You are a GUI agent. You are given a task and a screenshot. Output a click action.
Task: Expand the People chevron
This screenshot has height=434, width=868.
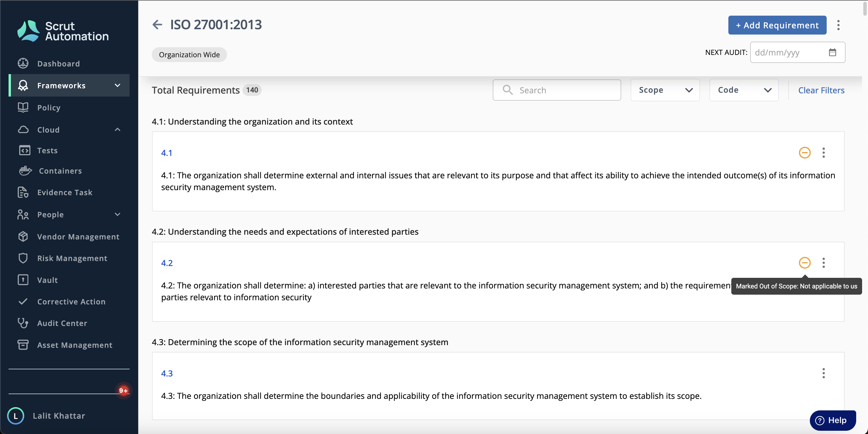pos(117,214)
